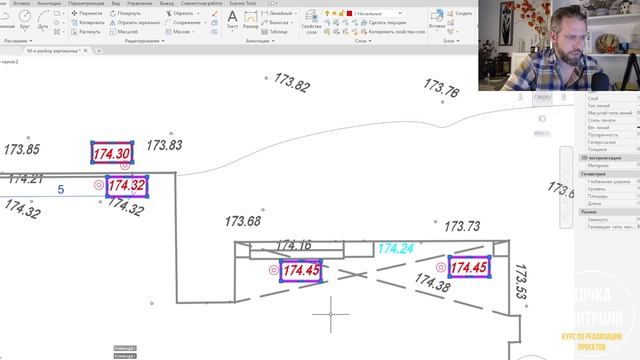Expand the Линейный dropdown arrow

coord(296,13)
